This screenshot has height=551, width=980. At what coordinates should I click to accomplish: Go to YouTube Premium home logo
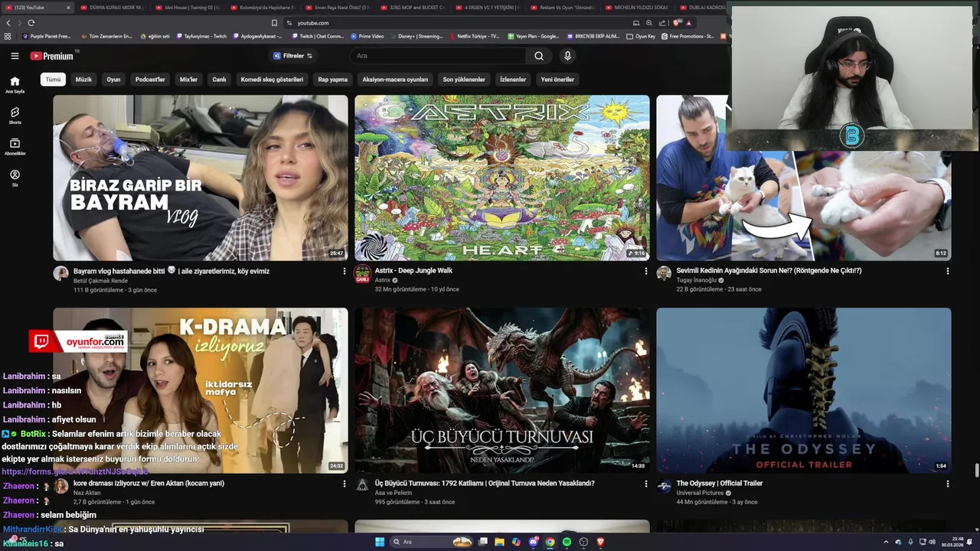pyautogui.click(x=51, y=56)
